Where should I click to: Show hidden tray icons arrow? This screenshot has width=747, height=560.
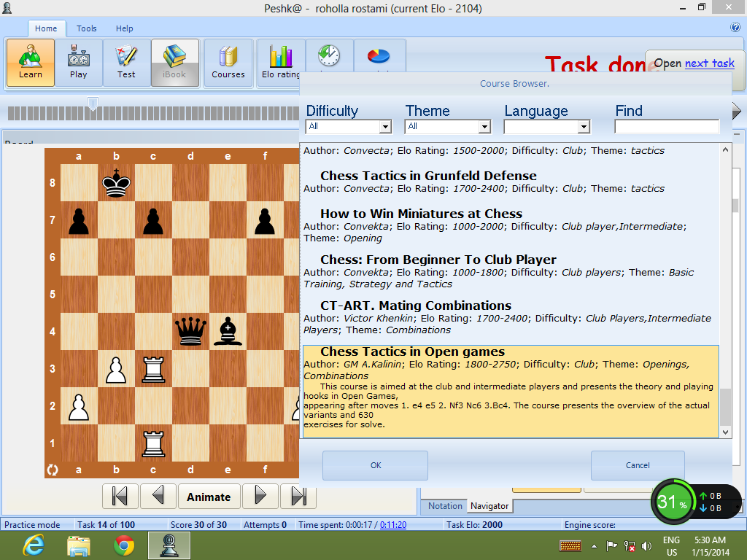click(594, 545)
